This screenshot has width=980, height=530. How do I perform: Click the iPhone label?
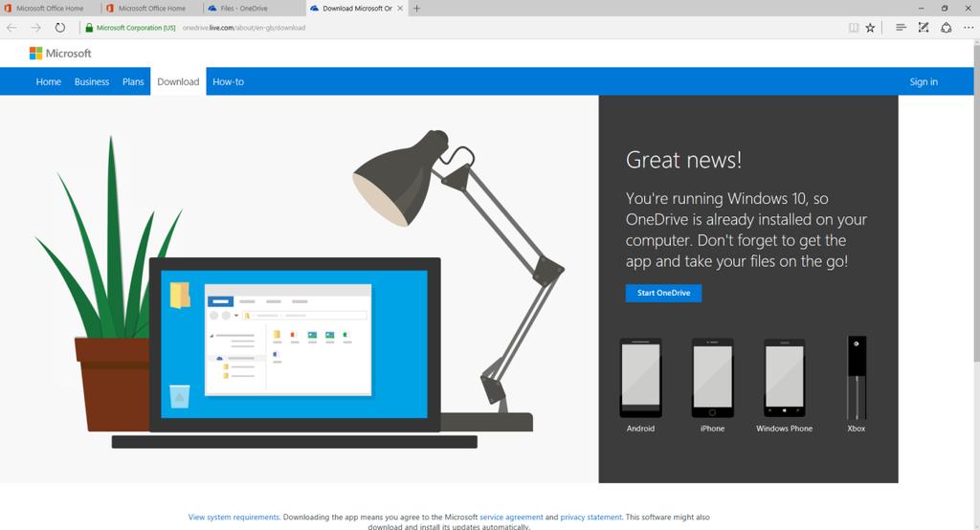pyautogui.click(x=712, y=429)
